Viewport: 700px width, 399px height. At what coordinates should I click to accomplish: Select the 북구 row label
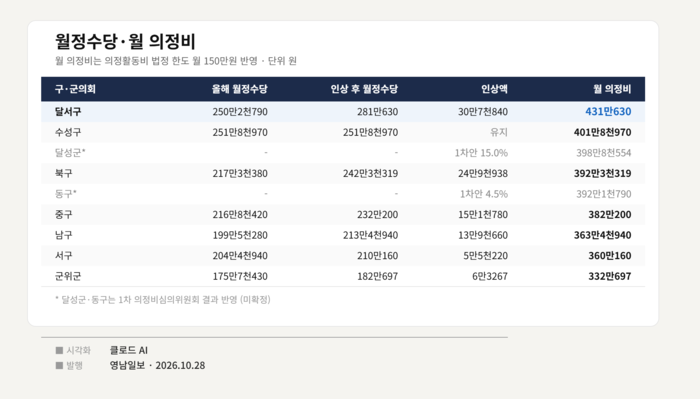(x=63, y=173)
